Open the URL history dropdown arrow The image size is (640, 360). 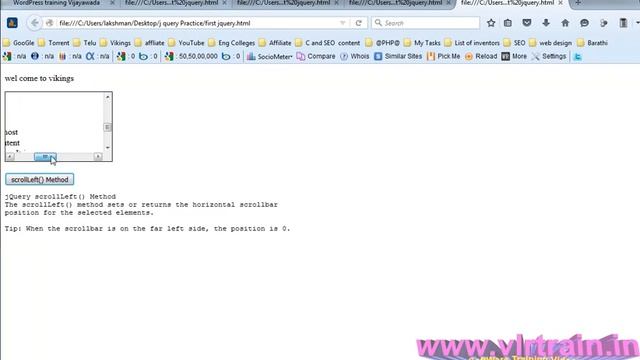[342, 23]
